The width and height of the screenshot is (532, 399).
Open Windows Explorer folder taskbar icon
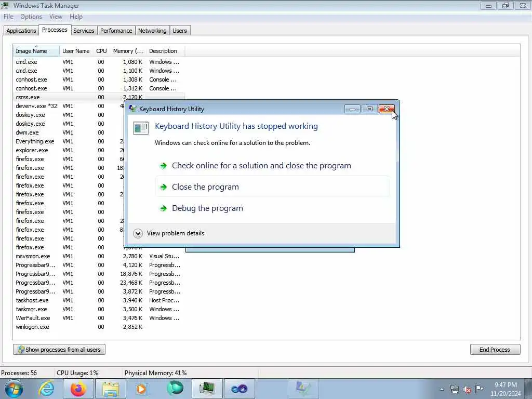pyautogui.click(x=111, y=389)
